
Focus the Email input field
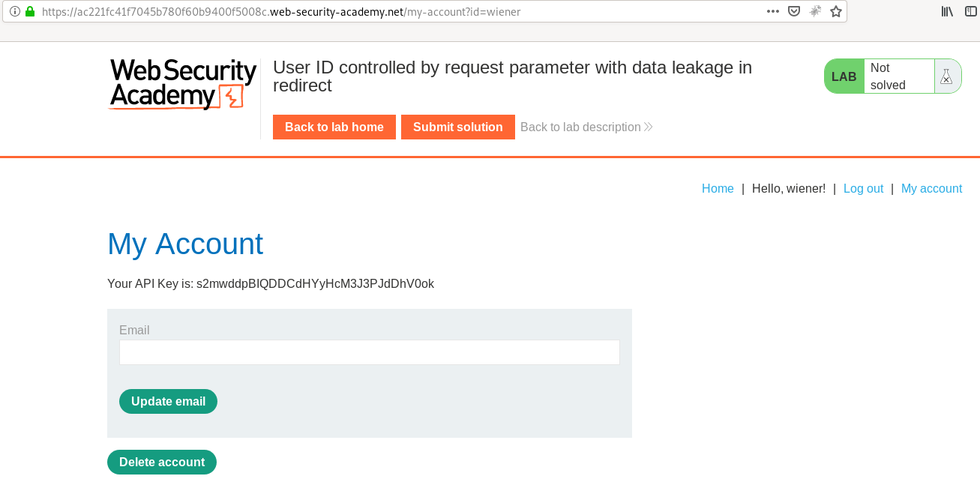[369, 352]
